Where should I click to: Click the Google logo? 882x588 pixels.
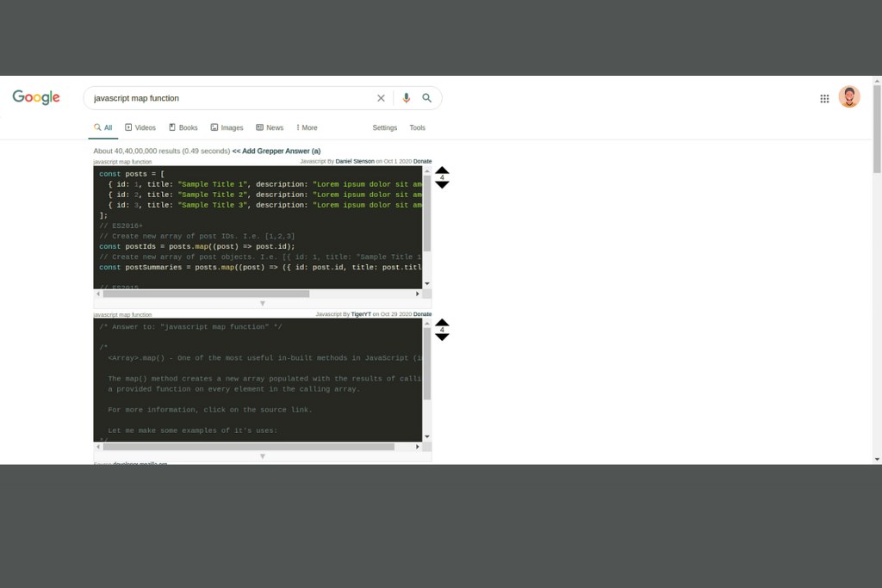click(x=36, y=97)
